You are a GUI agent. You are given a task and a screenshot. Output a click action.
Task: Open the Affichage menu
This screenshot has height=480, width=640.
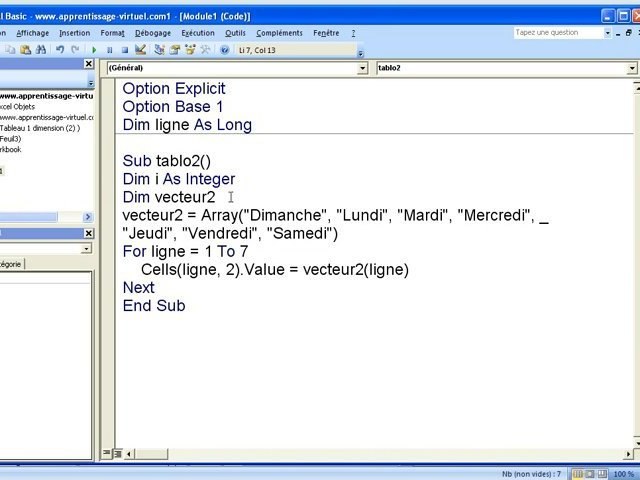point(33,33)
